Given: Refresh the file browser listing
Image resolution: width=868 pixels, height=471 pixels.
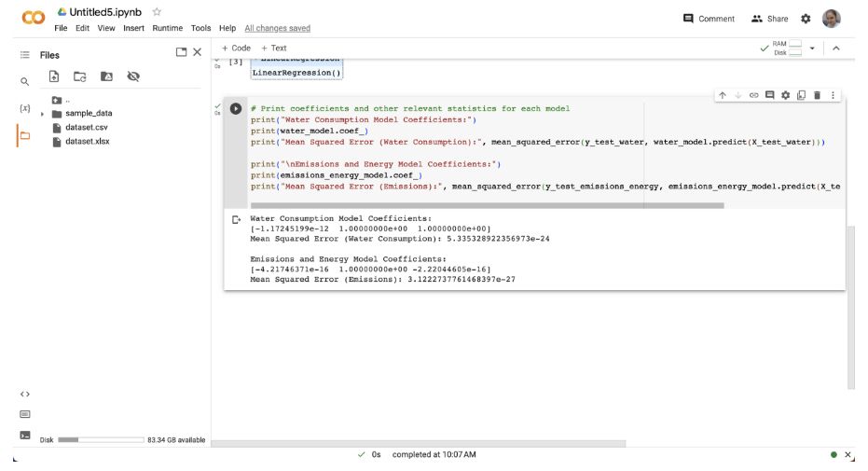Looking at the screenshot, I should coord(80,77).
